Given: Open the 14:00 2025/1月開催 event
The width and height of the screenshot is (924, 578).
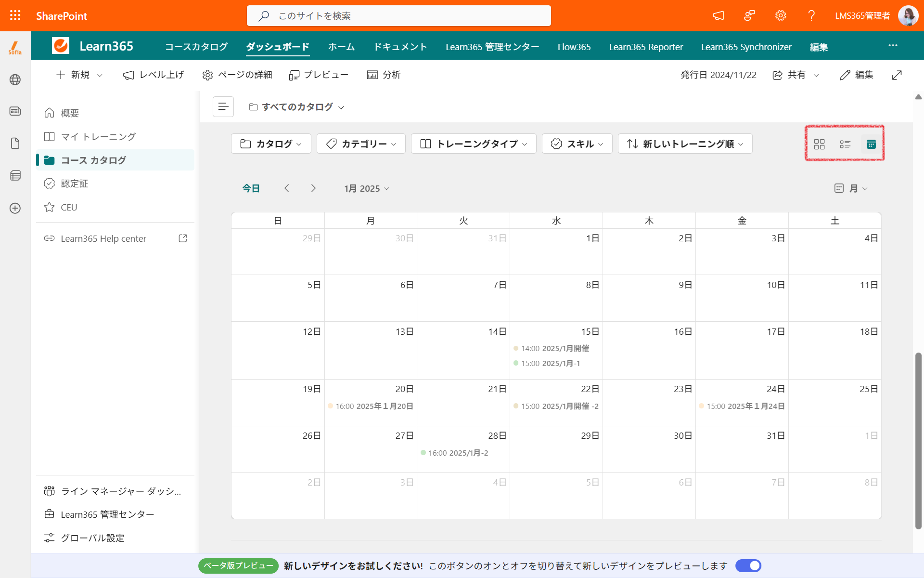Looking at the screenshot, I should tap(552, 348).
